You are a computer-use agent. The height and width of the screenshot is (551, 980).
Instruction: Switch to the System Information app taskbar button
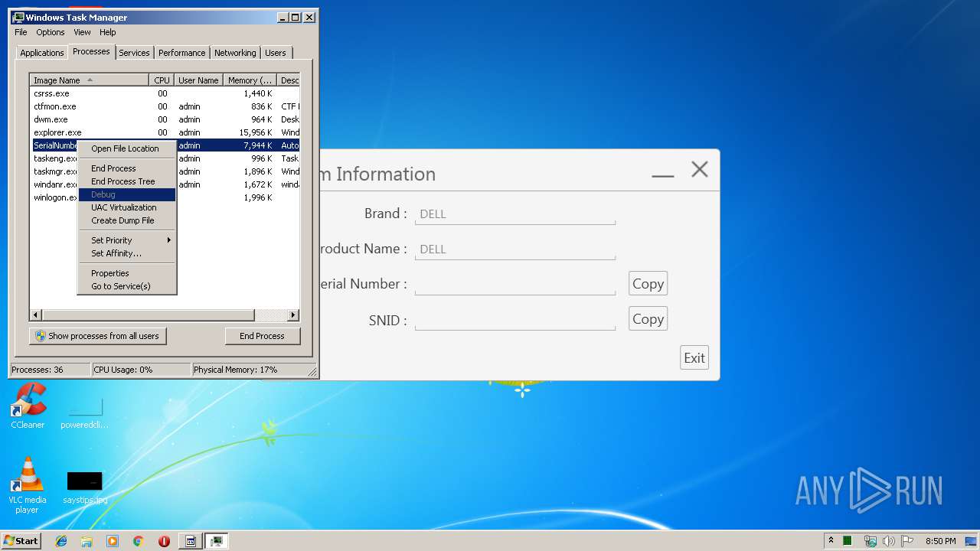pyautogui.click(x=191, y=541)
